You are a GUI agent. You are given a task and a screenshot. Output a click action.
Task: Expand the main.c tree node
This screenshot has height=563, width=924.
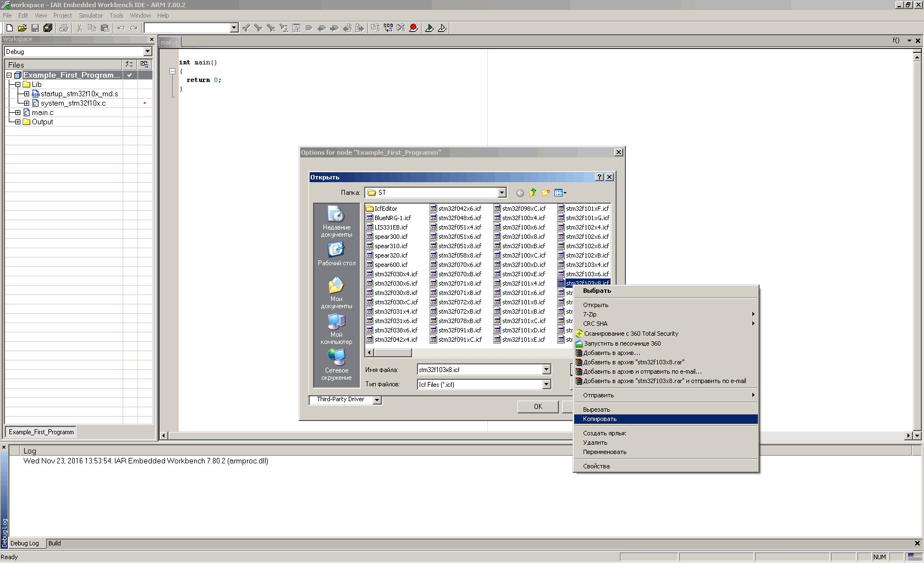pos(18,113)
